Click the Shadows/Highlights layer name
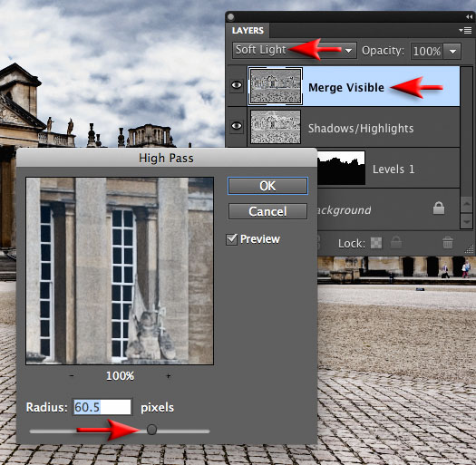The height and width of the screenshot is (465, 476). coord(361,129)
